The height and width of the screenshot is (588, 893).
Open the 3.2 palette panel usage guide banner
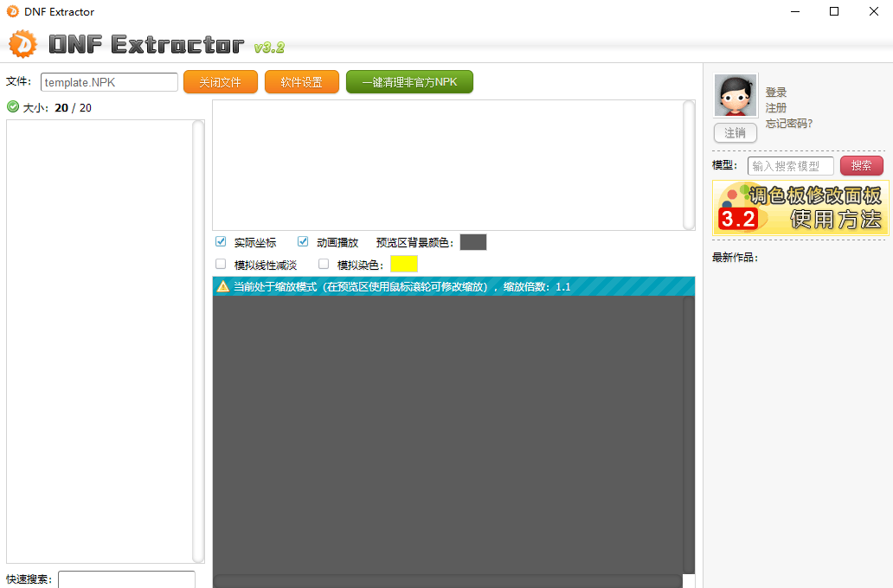[800, 208]
